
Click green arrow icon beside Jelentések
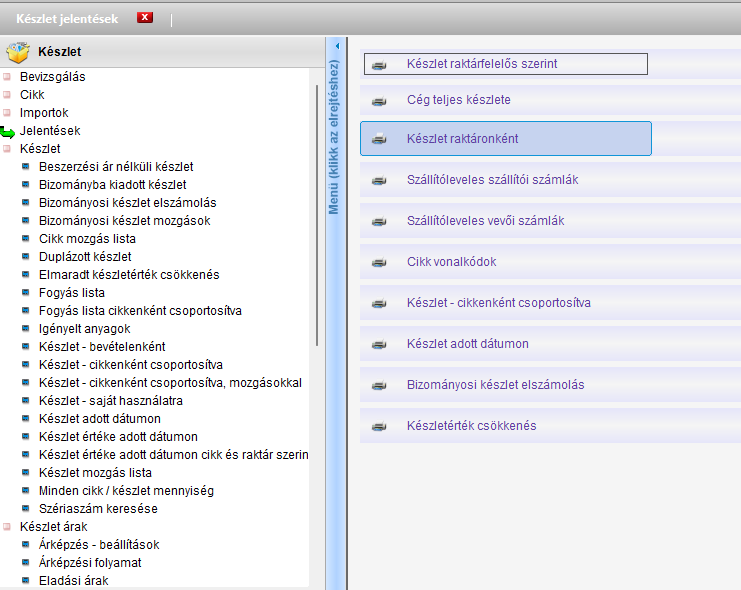[x=9, y=131]
